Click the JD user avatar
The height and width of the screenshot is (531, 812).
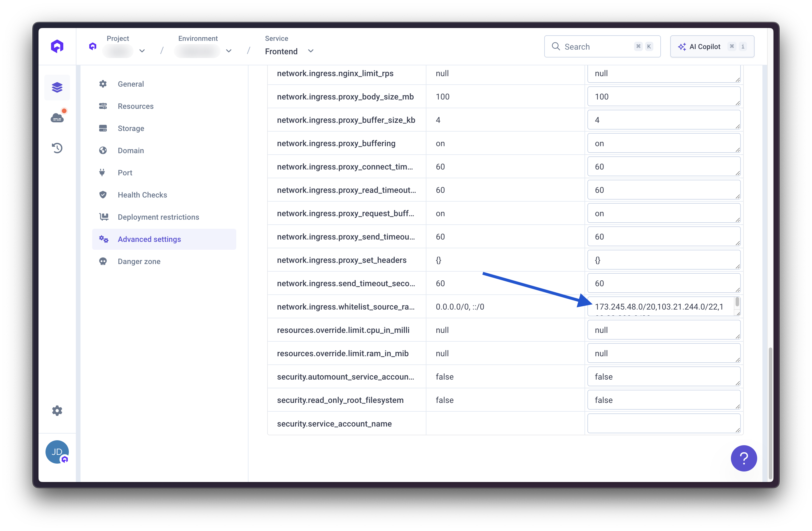[x=57, y=452]
